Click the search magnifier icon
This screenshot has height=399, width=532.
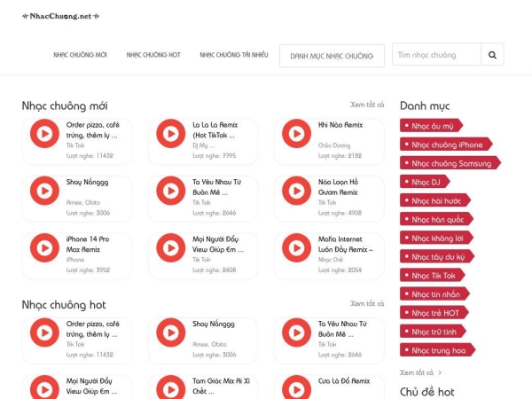(492, 55)
